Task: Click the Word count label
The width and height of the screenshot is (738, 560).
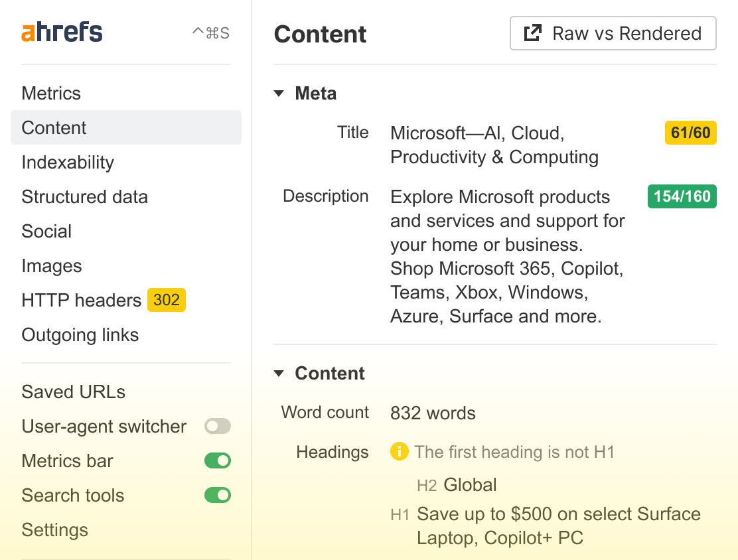Action: point(325,412)
